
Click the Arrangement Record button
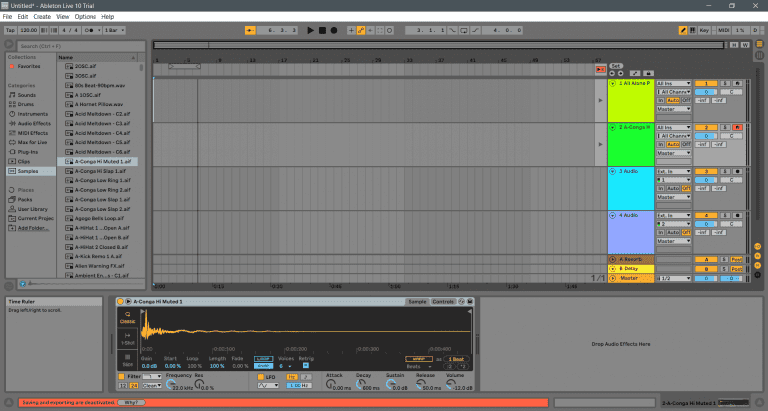click(x=334, y=30)
